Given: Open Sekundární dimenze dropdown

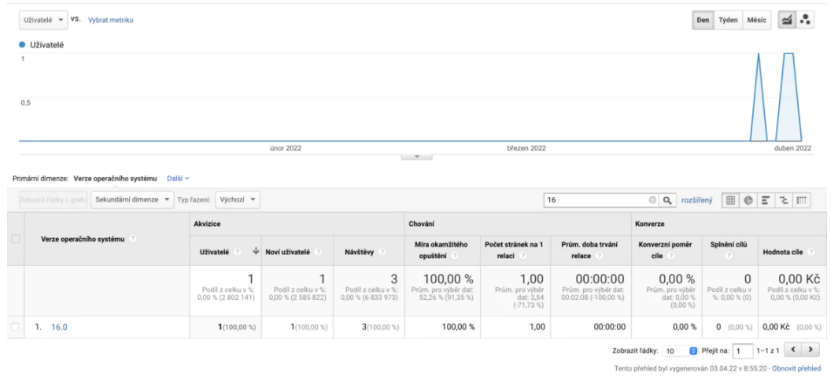Looking at the screenshot, I should (x=132, y=200).
